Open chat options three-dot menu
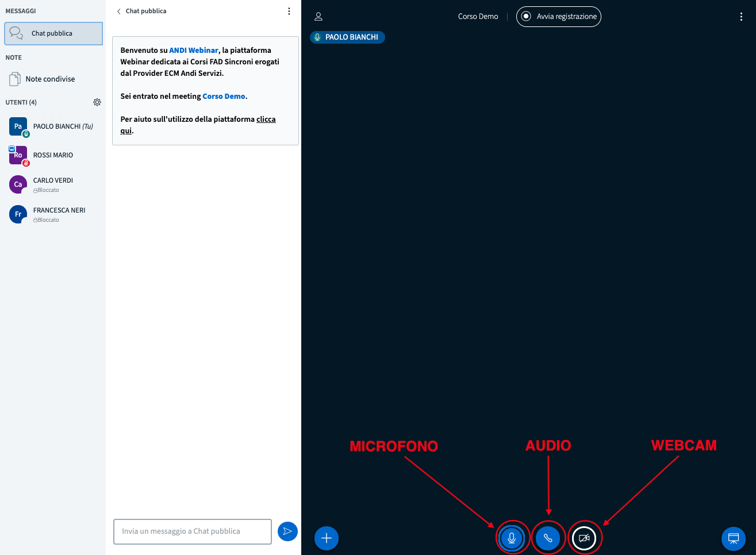 289,11
